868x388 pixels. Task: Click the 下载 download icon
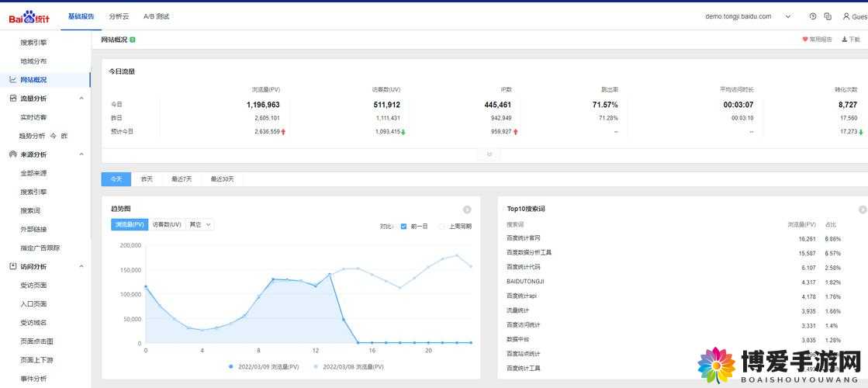[844, 40]
